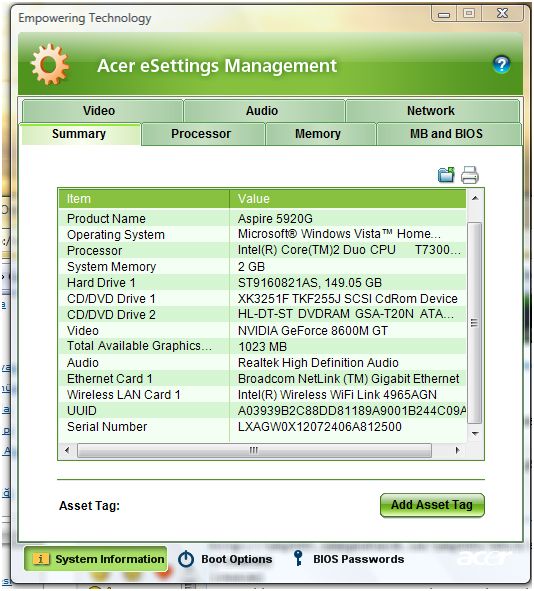Click the Boot Options power icon

pos(186,559)
